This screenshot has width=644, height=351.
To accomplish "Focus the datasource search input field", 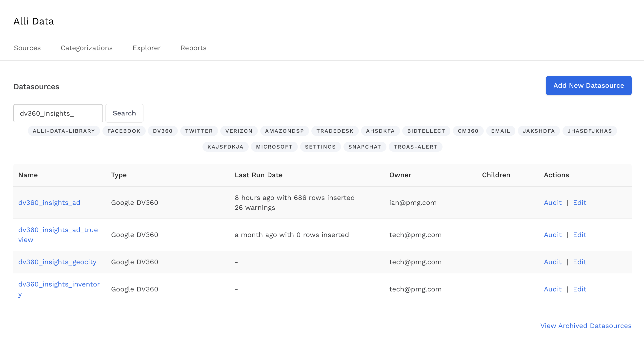I will coord(58,113).
